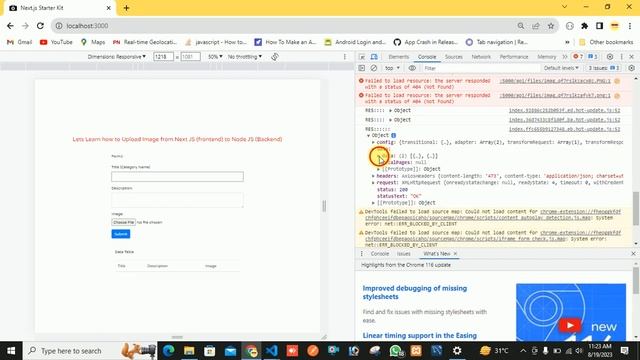Open the top context dropdown
This screenshot has height=360, width=640.
pyautogui.click(x=392, y=68)
